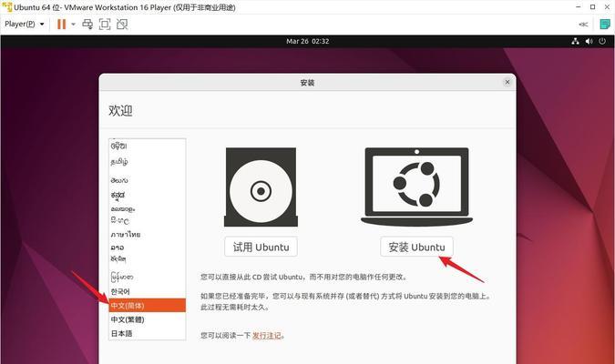
Task: Select the Kannada language entry
Action: point(147,195)
